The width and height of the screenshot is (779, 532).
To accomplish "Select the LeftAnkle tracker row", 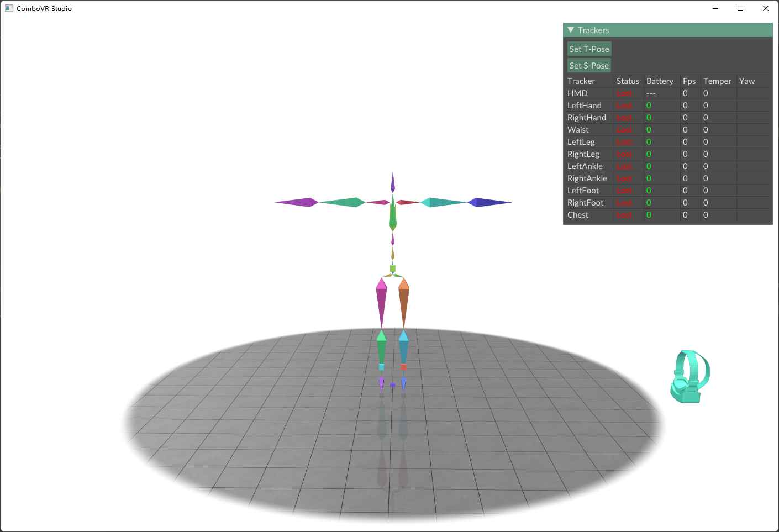I will (667, 166).
